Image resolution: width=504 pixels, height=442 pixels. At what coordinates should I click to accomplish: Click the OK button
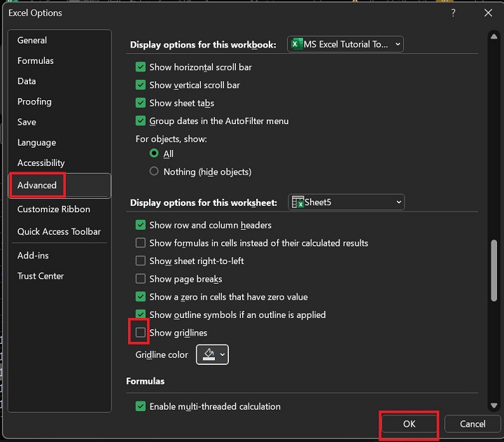(x=409, y=424)
